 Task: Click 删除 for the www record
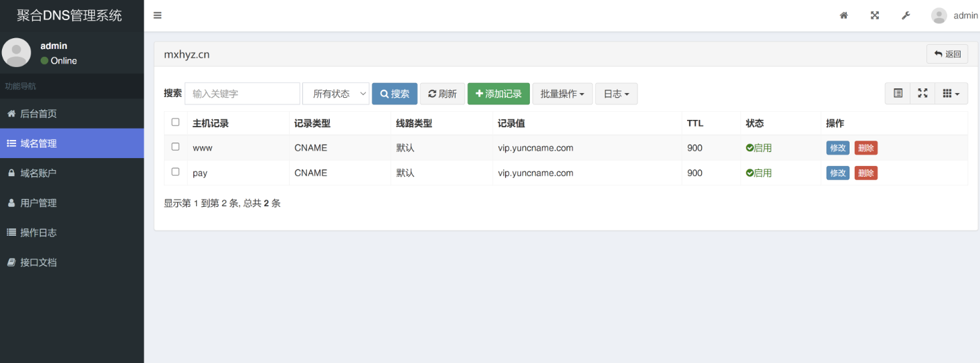point(866,148)
